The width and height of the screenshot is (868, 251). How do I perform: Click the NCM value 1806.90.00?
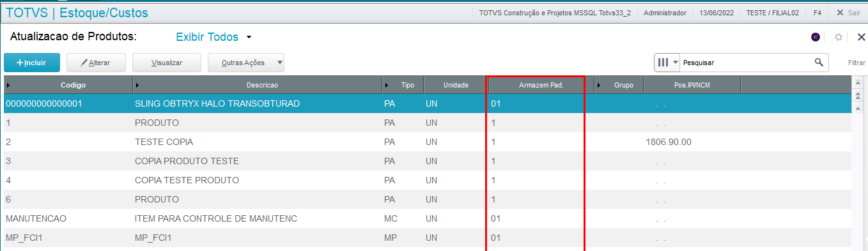click(x=669, y=142)
